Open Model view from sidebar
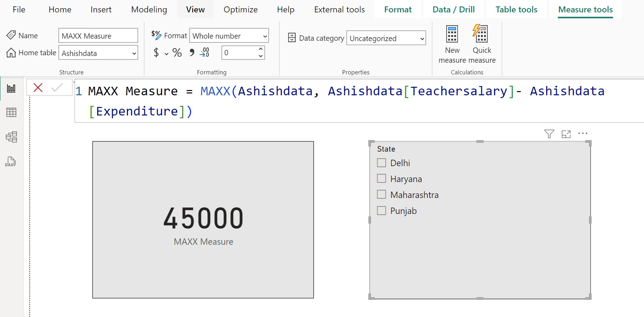 coord(11,137)
